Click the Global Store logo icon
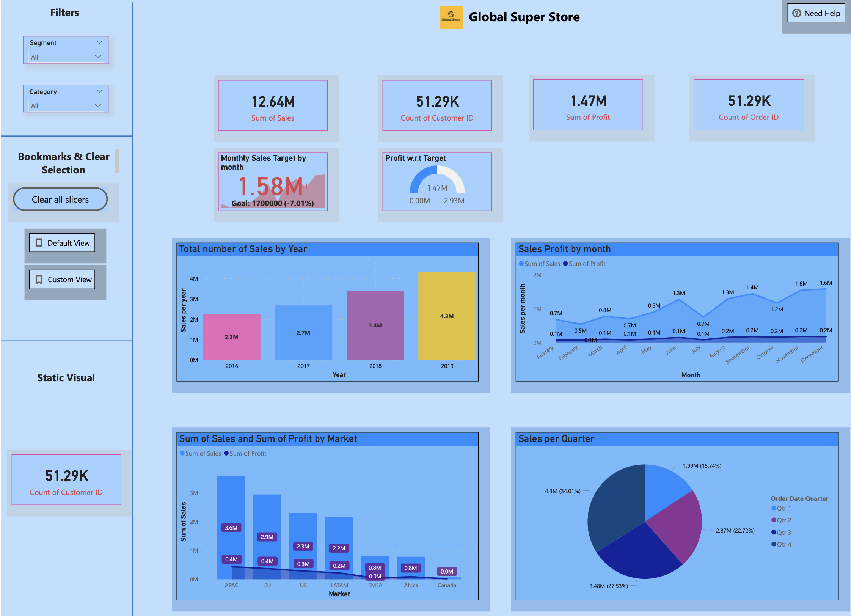Screen dimensions: 851x616 pyautogui.click(x=451, y=17)
